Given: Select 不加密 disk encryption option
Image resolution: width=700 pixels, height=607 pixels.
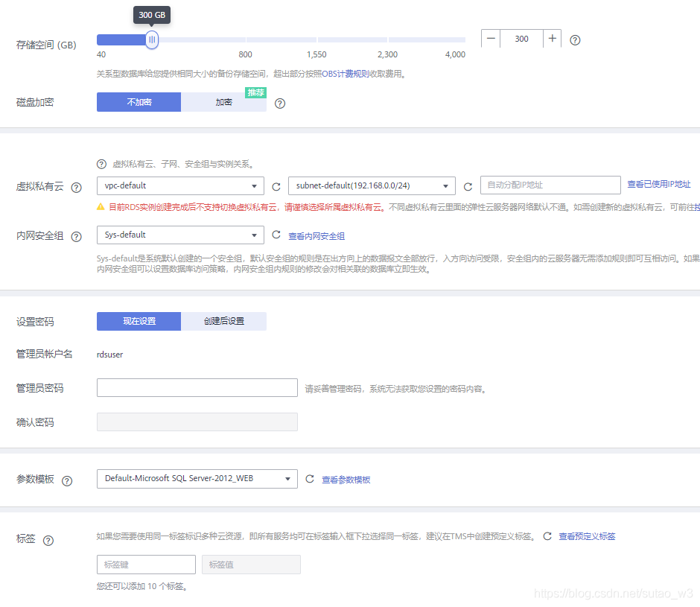Looking at the screenshot, I should pos(139,102).
